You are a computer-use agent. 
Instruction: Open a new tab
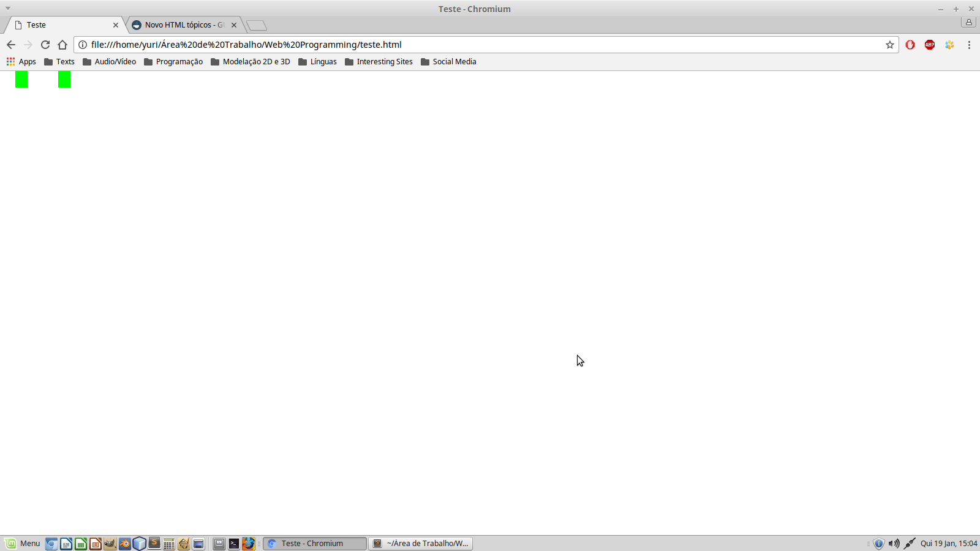pyautogui.click(x=257, y=25)
